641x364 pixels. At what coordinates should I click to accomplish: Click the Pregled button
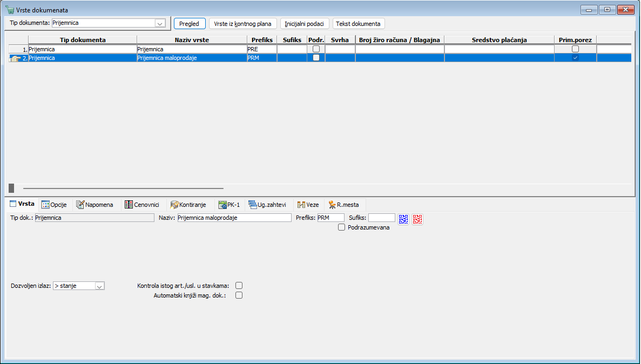[x=189, y=24]
